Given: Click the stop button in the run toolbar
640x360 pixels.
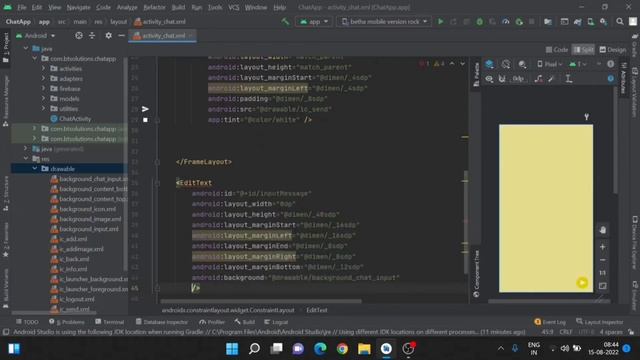Looking at the screenshot, I should tap(532, 22).
